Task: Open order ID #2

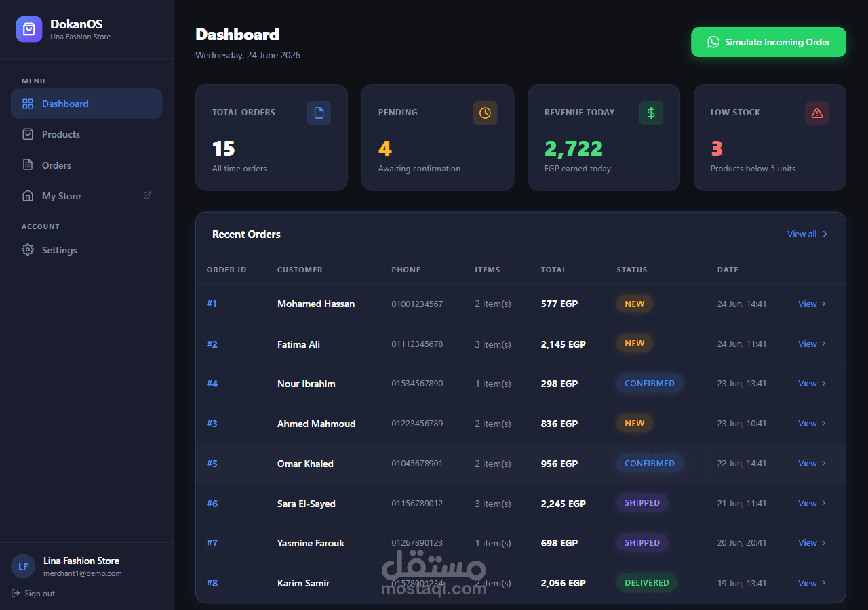Action: pos(212,344)
